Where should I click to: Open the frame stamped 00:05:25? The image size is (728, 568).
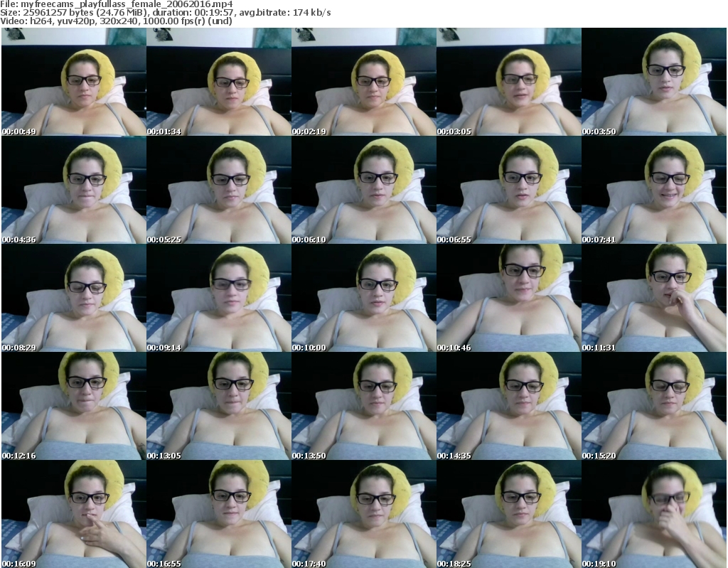click(219, 190)
